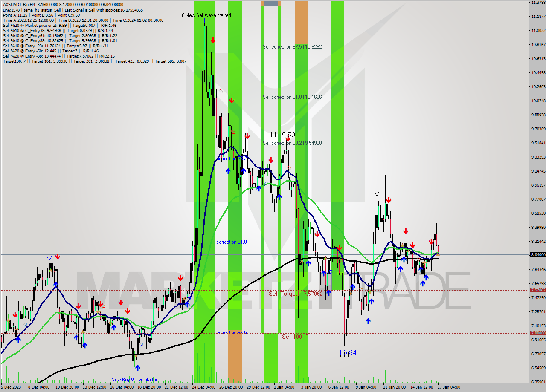
Task: Click the '1 Jan 04:00' date axis label
Action: click(x=284, y=387)
